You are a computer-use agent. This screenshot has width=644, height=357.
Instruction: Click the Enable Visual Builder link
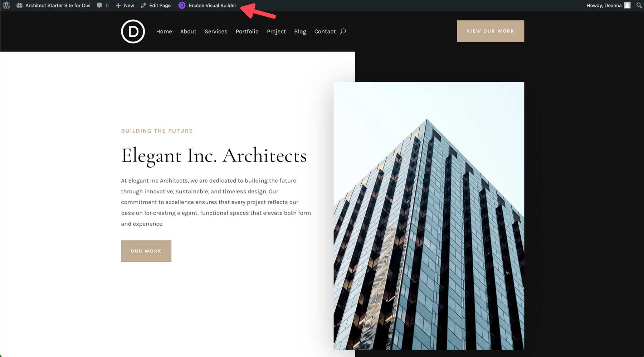213,5
